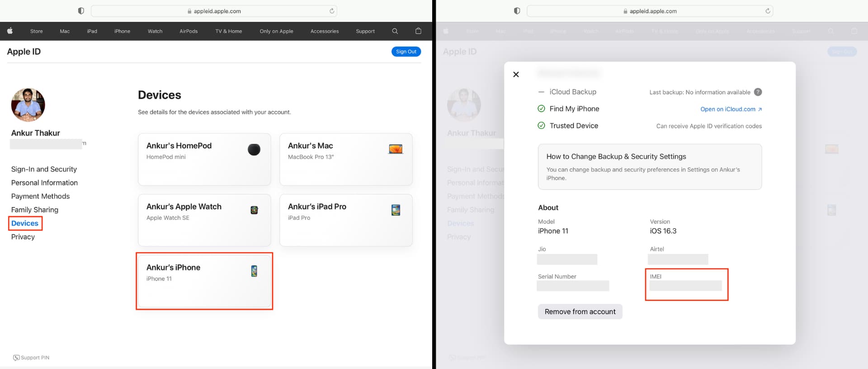Open Ankur's HomePod device card
This screenshot has width=868, height=369.
coord(204,159)
